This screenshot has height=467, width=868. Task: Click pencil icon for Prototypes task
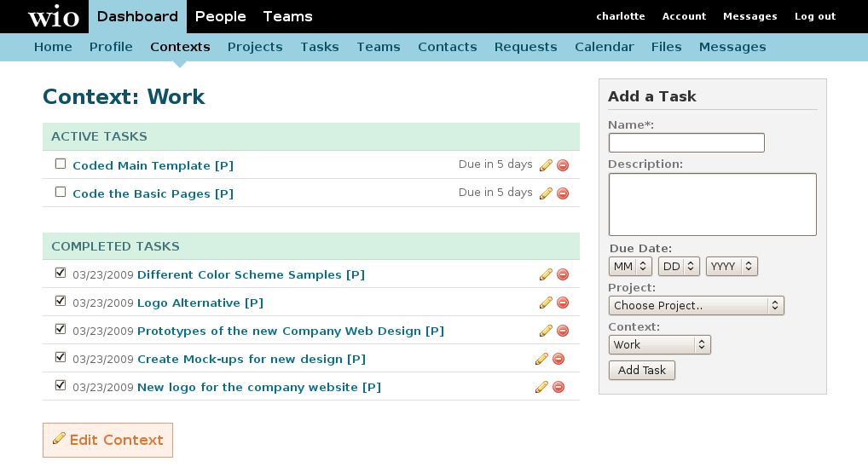pyautogui.click(x=546, y=331)
